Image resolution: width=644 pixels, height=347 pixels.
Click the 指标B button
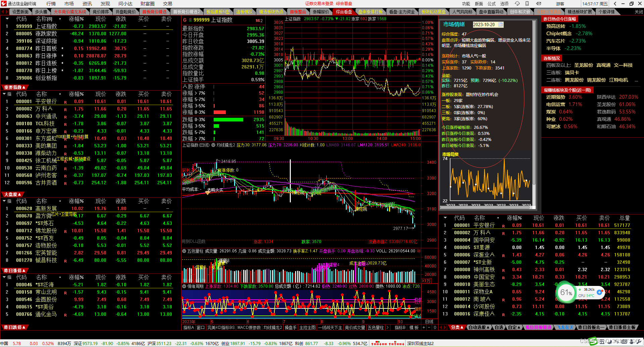pyautogui.click(x=400, y=328)
